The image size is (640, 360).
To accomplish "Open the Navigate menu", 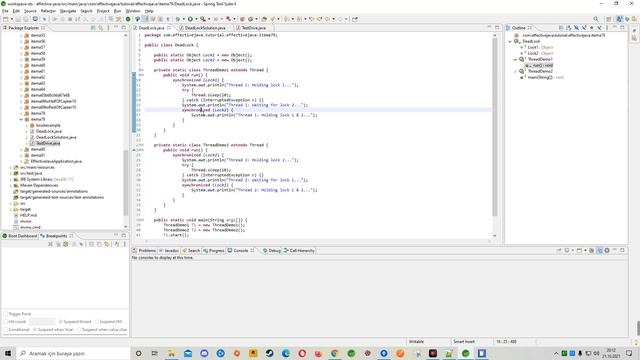I will click(x=68, y=11).
